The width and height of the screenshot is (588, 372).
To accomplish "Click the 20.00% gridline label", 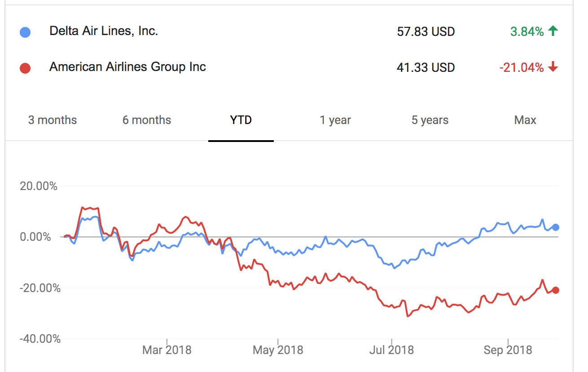I will click(38, 186).
